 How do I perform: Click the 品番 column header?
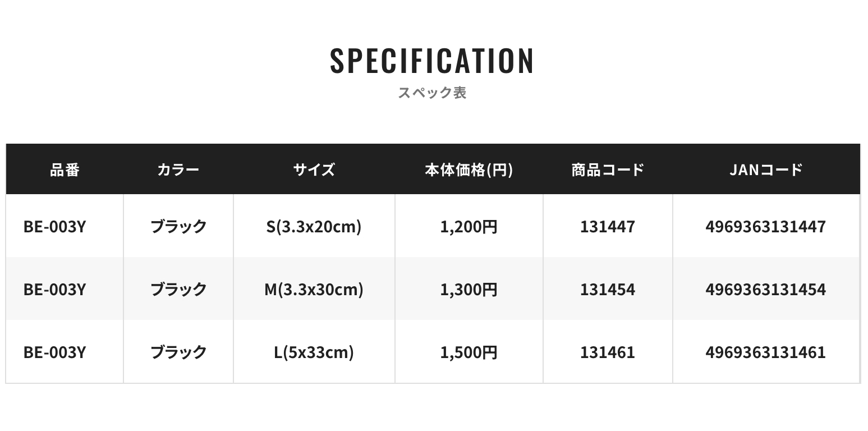[x=65, y=169]
